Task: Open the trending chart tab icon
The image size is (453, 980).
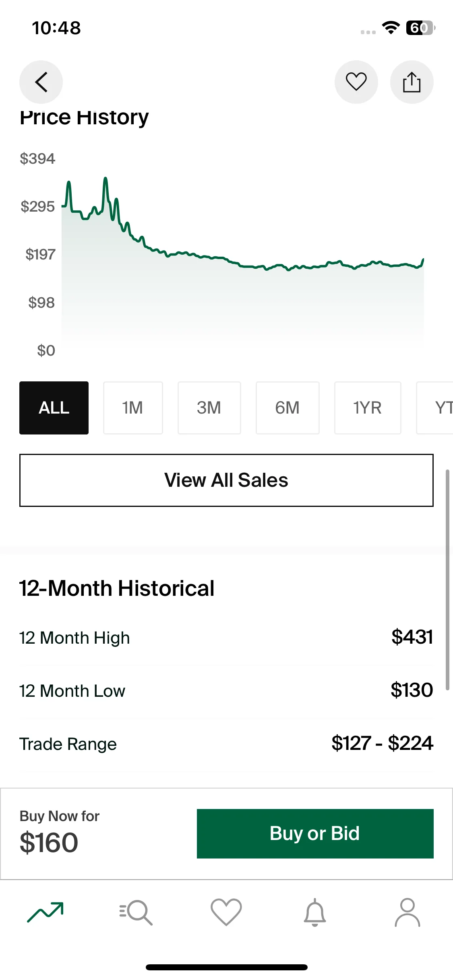Action: coord(45,912)
